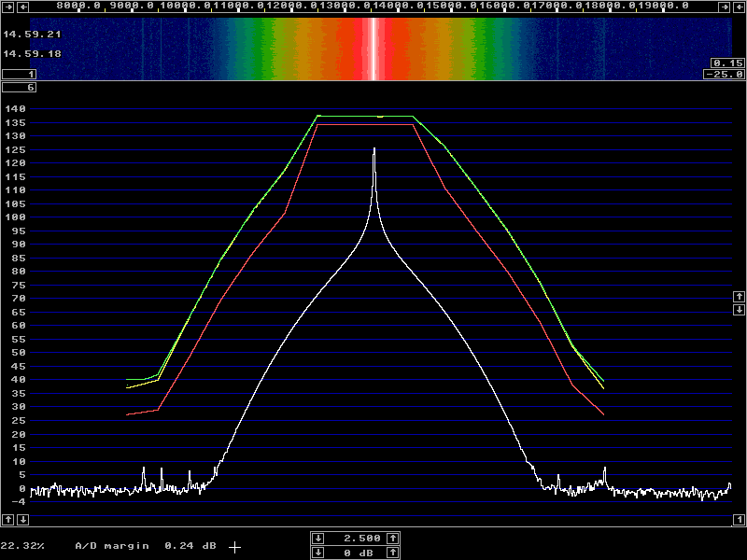The image size is (747, 560).
Task: Click the crosshair cursor near A/D margin
Action: [234, 547]
